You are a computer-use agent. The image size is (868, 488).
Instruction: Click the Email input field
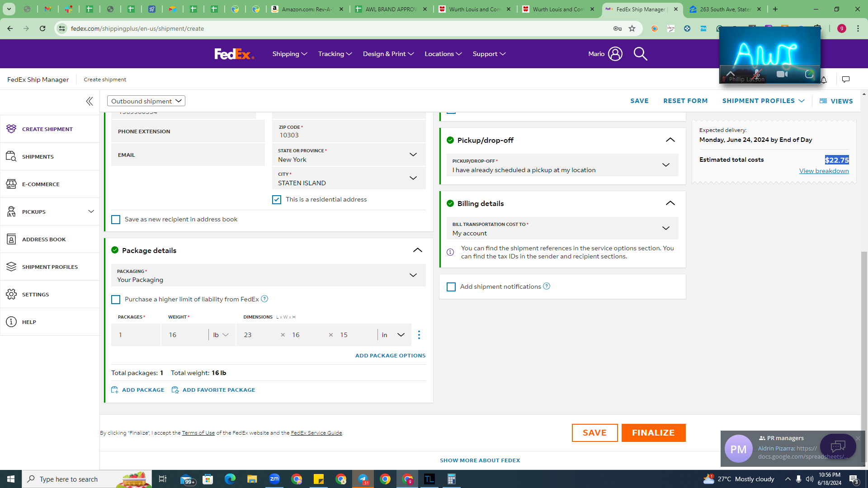click(x=188, y=155)
